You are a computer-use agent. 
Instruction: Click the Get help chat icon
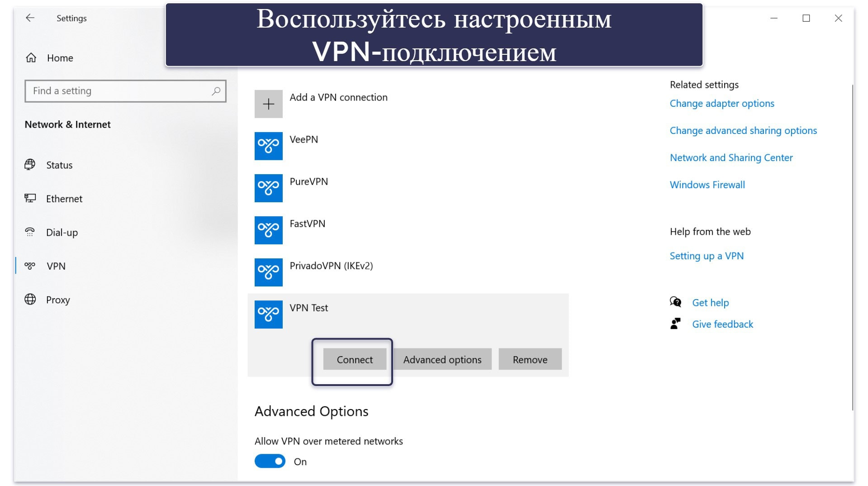(x=675, y=302)
